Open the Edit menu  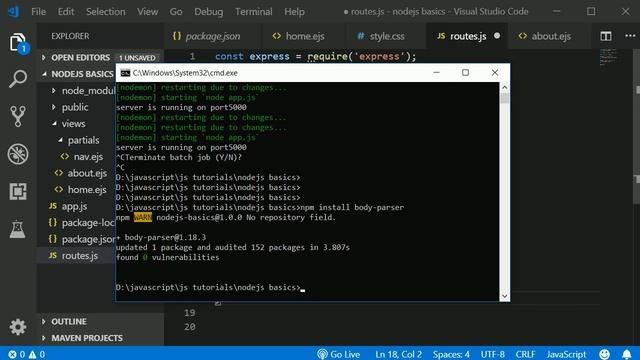click(x=66, y=11)
